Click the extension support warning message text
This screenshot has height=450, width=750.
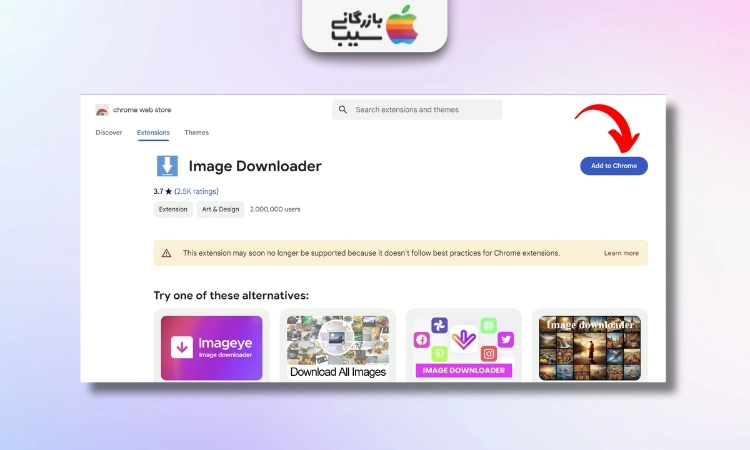(x=371, y=253)
